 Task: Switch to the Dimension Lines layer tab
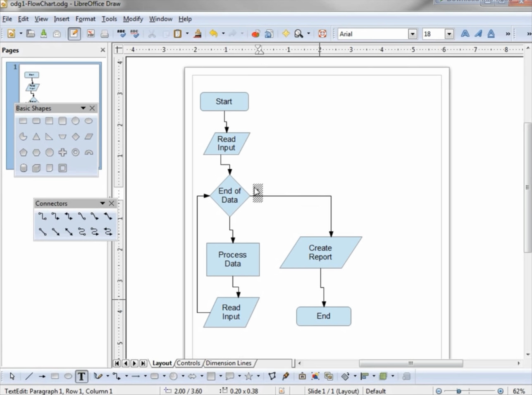[x=228, y=363]
